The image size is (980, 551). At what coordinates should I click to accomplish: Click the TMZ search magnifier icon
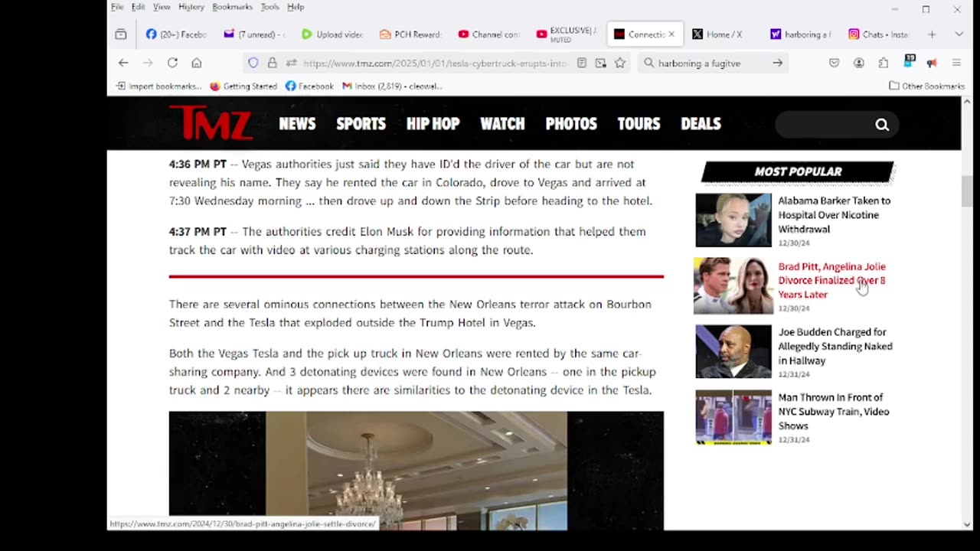tap(882, 125)
